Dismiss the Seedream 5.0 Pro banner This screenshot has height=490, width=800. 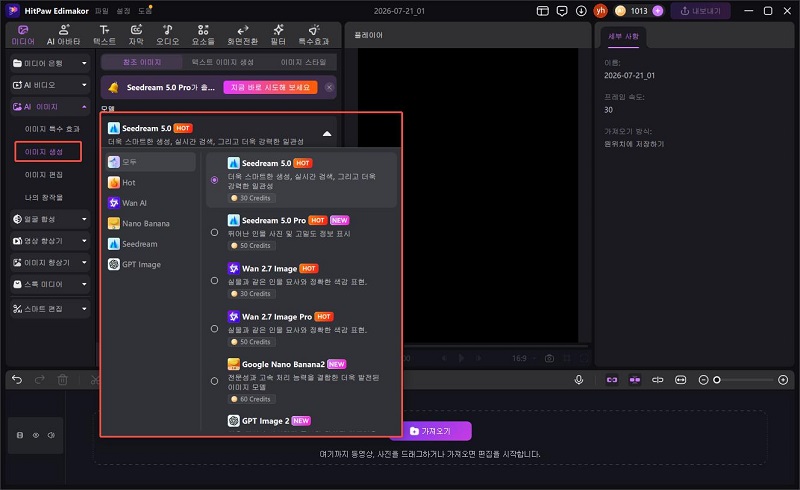[x=330, y=87]
